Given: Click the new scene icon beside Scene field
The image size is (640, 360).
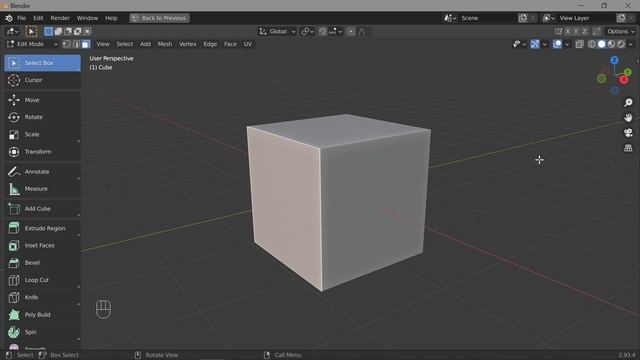Looking at the screenshot, I should click(523, 18).
